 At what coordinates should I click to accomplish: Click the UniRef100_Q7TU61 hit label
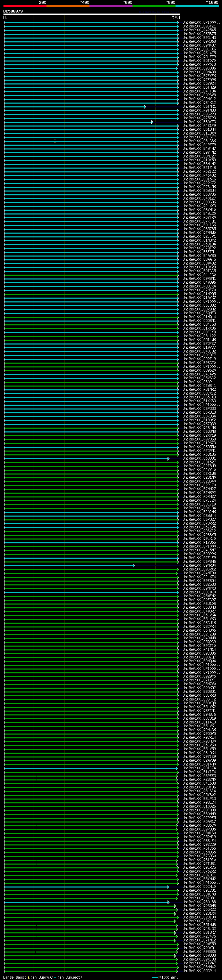pyautogui.click(x=199, y=863)
